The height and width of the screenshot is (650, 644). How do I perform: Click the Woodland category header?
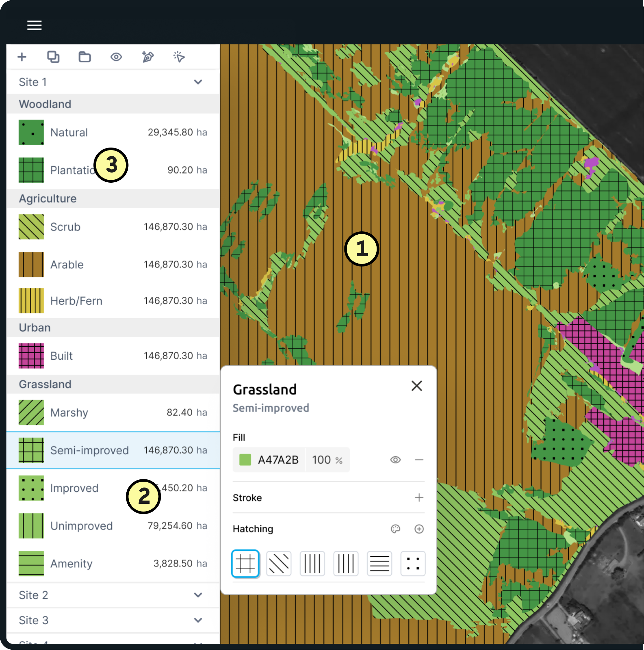coord(113,104)
